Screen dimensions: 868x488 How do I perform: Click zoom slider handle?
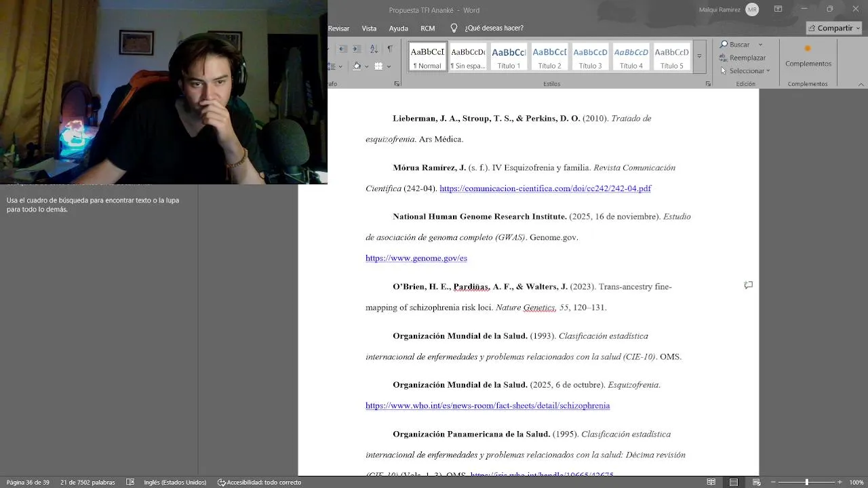pos(806,483)
